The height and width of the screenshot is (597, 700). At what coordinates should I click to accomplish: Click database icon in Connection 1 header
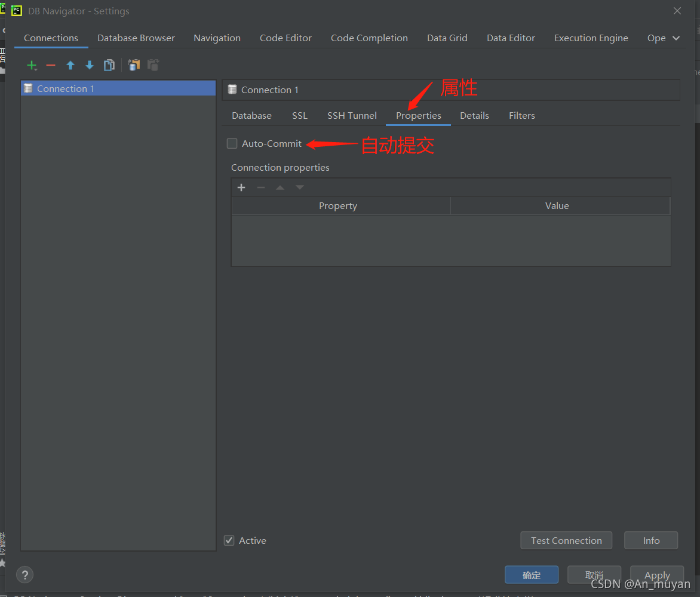(232, 90)
